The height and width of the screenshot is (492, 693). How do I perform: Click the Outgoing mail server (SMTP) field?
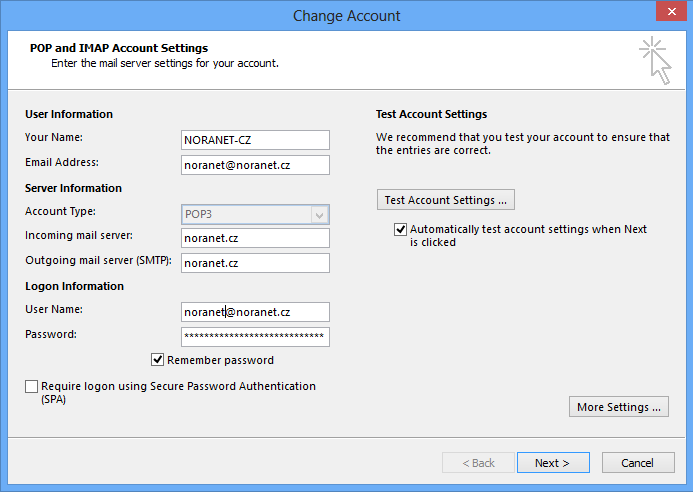pyautogui.click(x=255, y=263)
